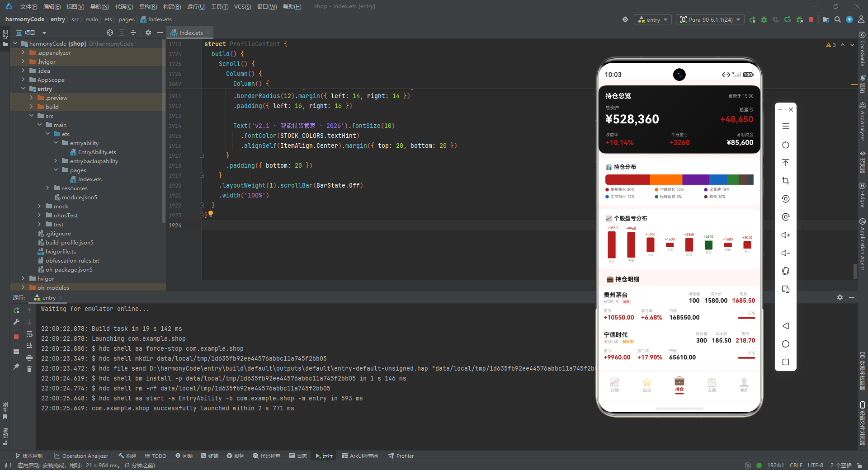
Task: Expand the .appanalyzer folder
Action: [23, 52]
